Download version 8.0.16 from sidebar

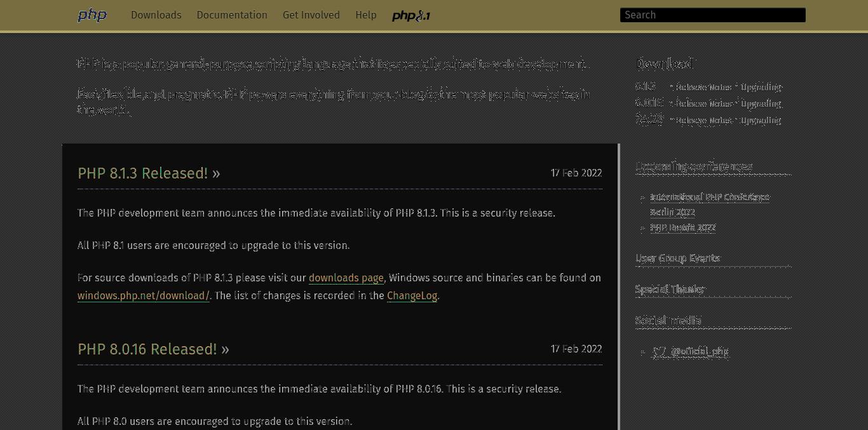pos(649,103)
